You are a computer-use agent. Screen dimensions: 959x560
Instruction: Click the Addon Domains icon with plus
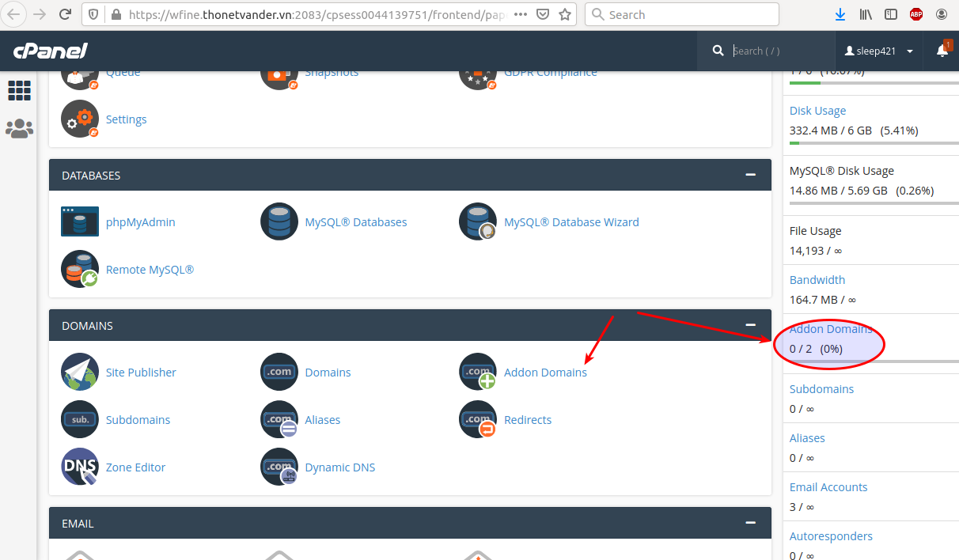click(x=478, y=372)
